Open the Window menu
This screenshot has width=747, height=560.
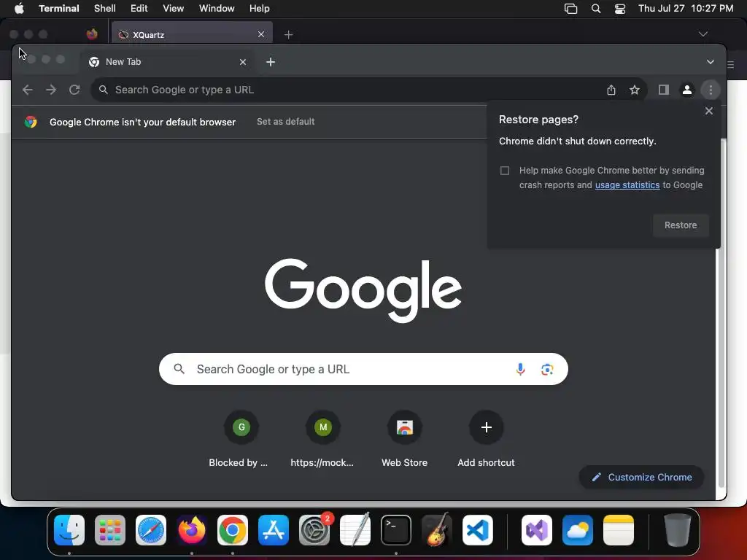pyautogui.click(x=217, y=9)
